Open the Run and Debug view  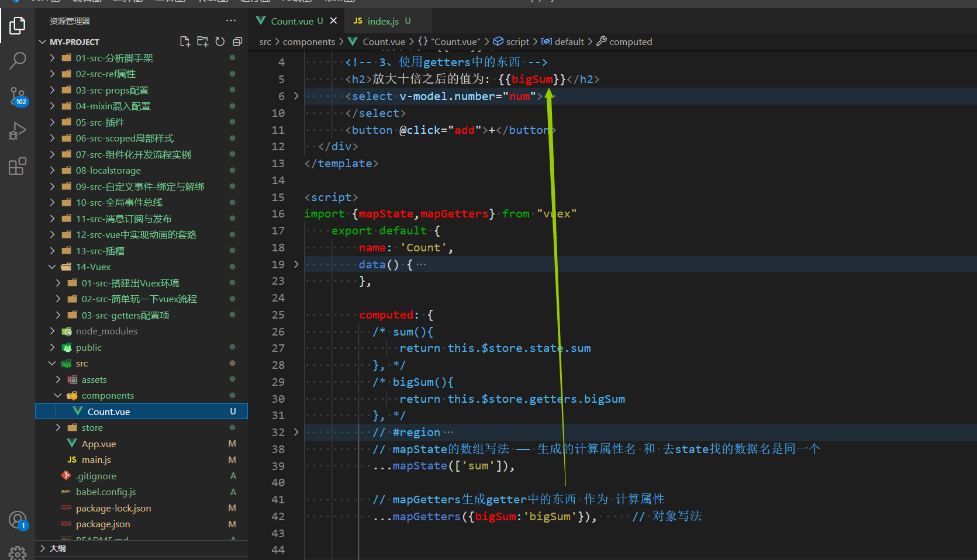(18, 131)
